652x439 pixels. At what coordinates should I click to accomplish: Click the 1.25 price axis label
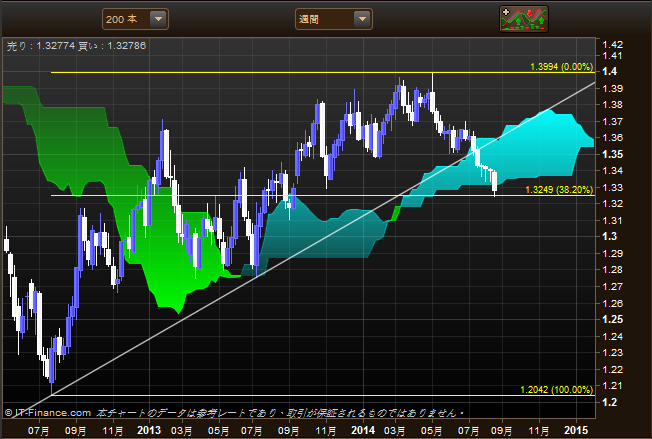click(x=612, y=319)
